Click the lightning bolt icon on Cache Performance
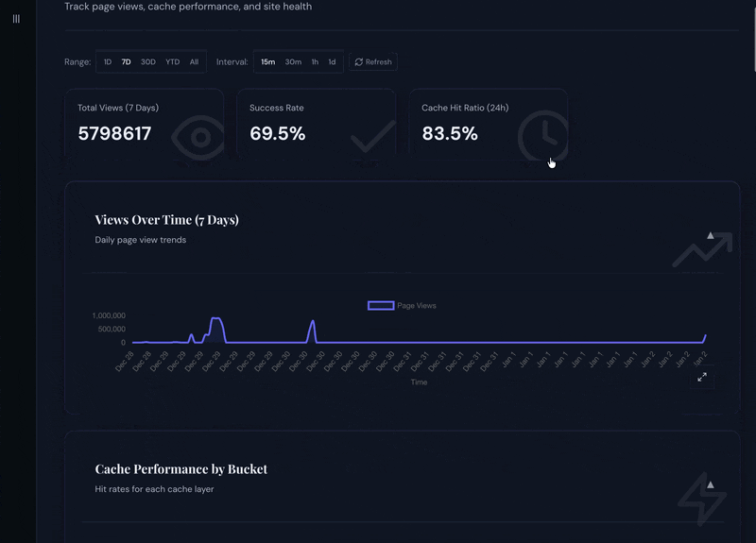Viewport: 756px width, 543px height. (702, 499)
